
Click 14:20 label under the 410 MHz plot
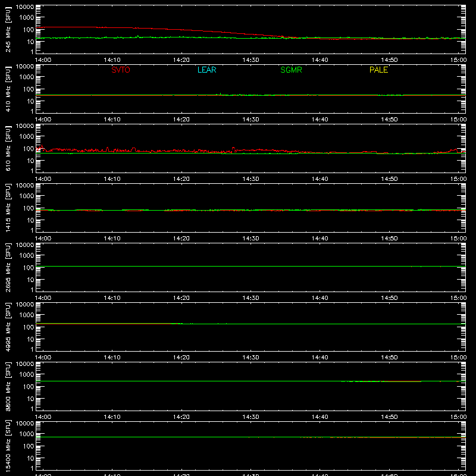tap(181, 120)
